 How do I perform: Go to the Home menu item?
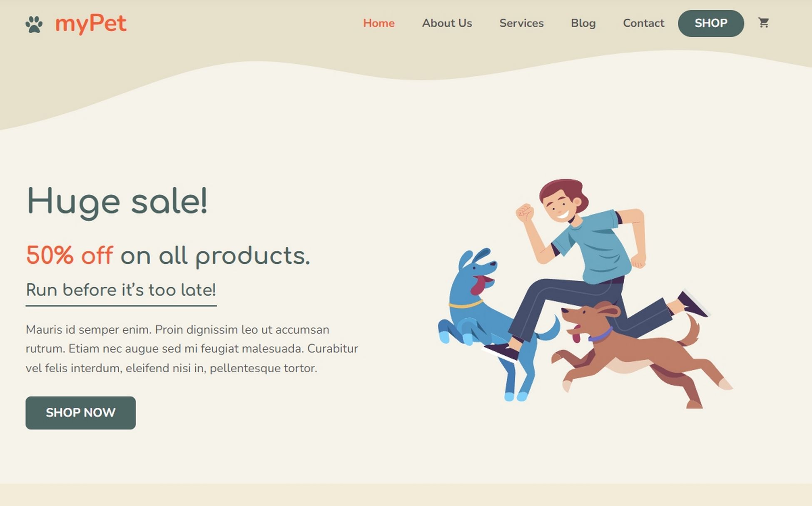(379, 23)
